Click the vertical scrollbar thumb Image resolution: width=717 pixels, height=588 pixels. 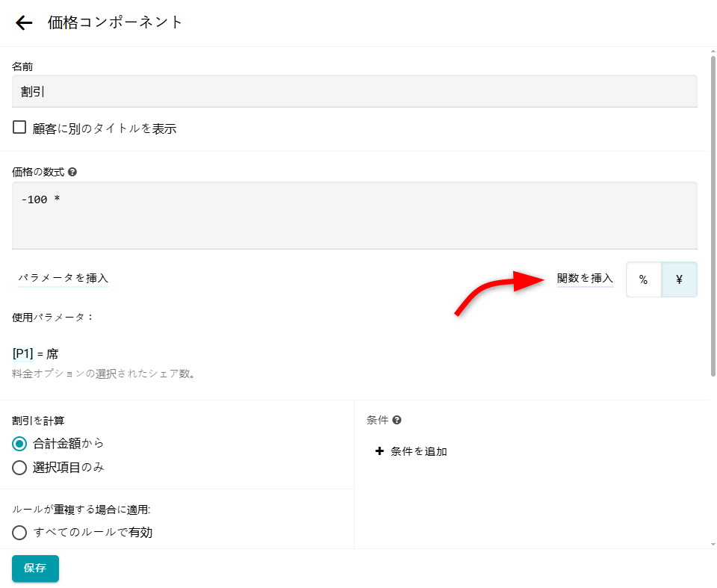[713, 216]
